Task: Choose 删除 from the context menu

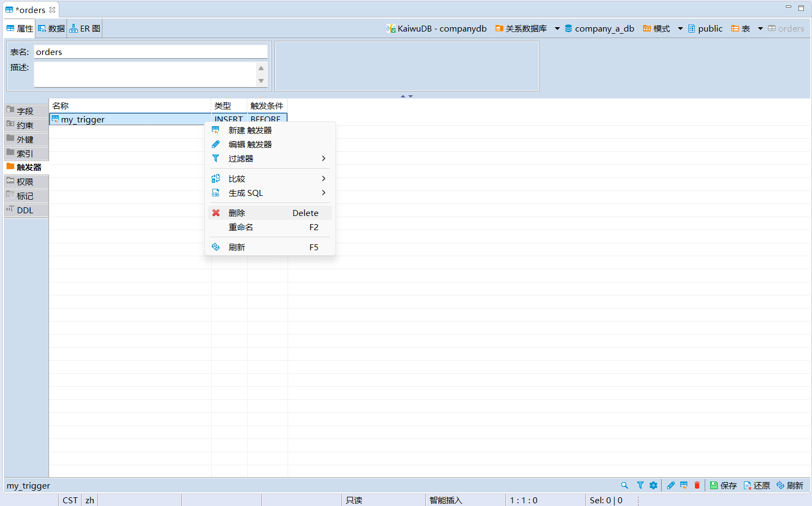Action: tap(237, 213)
